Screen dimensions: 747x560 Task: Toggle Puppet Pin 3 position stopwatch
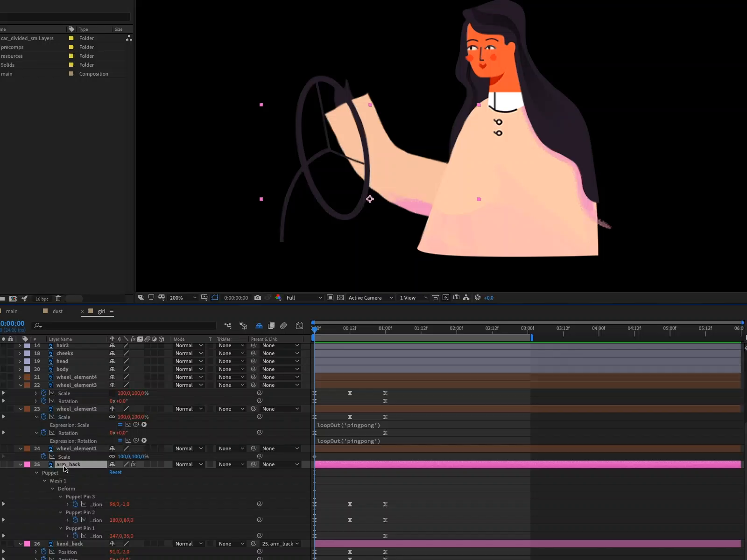tap(75, 504)
